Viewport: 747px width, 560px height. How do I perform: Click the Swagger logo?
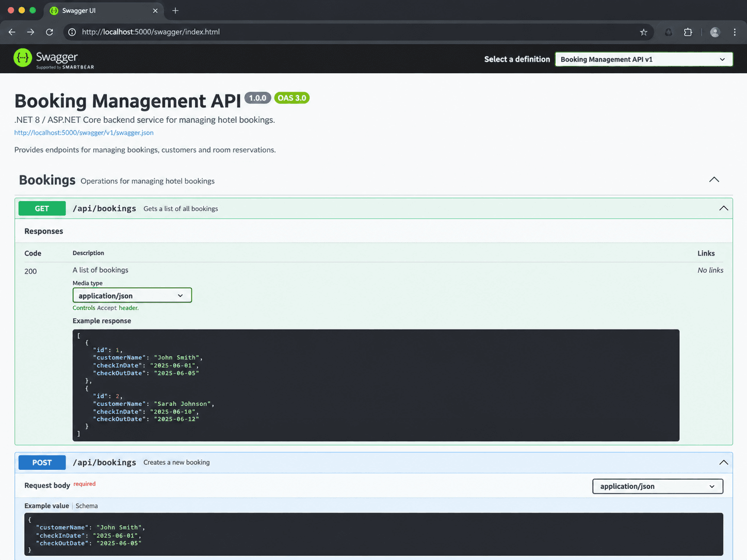54,59
